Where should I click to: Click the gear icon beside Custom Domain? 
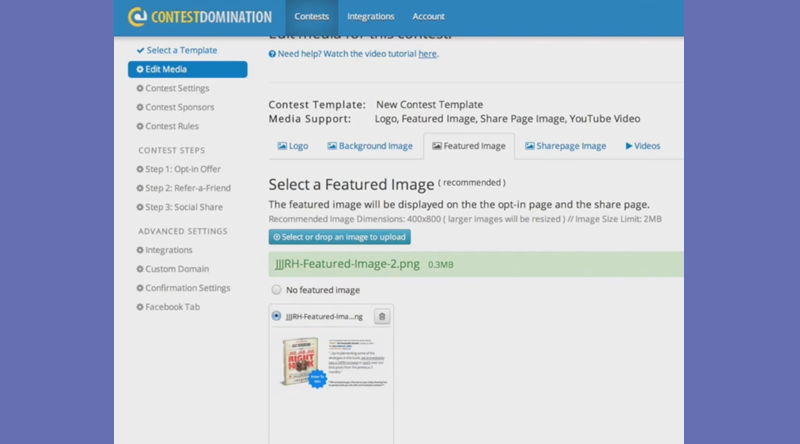pos(140,269)
